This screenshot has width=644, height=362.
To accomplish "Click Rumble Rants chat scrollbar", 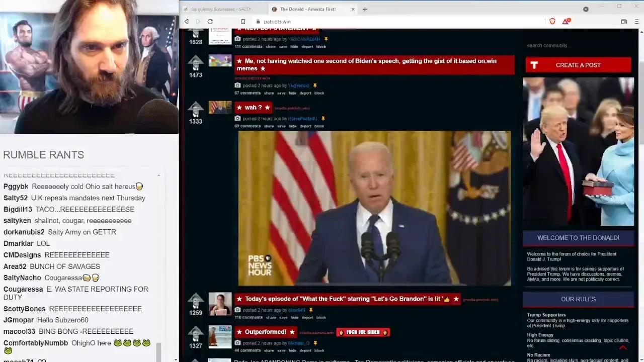I will (159, 352).
